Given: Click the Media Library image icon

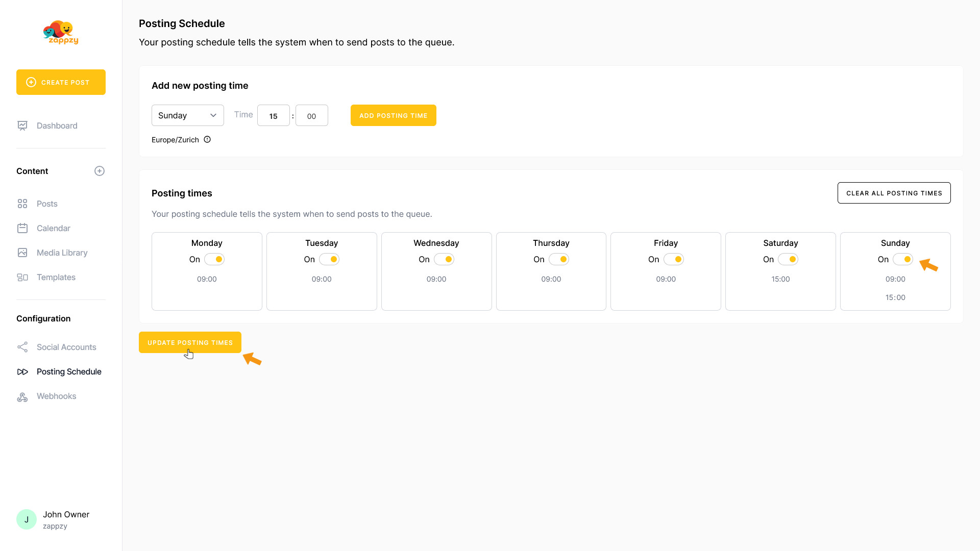Looking at the screenshot, I should coord(22,253).
